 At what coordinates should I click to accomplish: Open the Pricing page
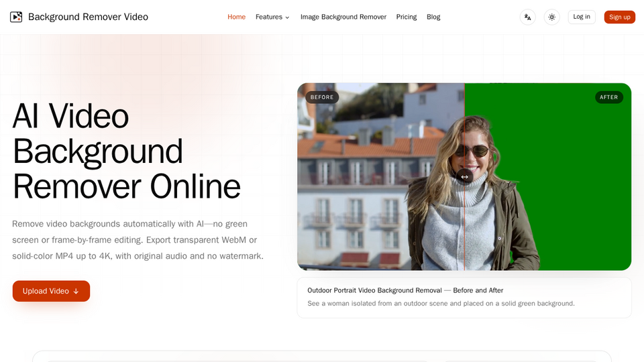pyautogui.click(x=407, y=17)
